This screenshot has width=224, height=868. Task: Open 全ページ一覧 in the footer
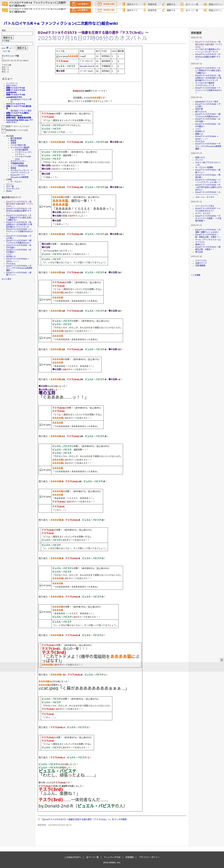coord(92,857)
